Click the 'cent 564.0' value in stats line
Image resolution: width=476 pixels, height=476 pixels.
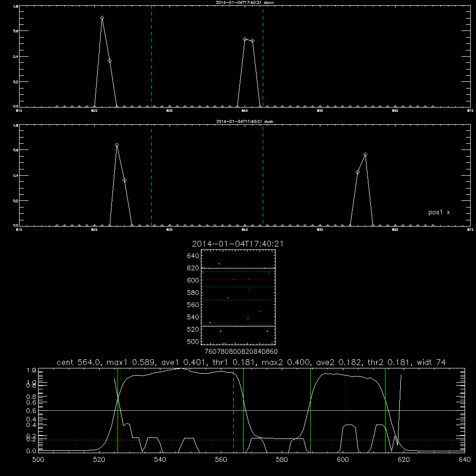pos(79,362)
